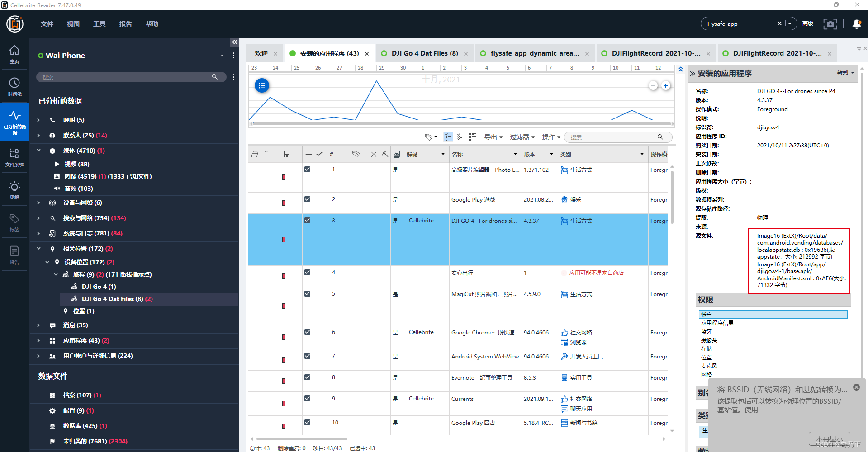The width and height of the screenshot is (868, 452).
Task: Open the tag dropdown icon in table toolbar
Action: click(431, 137)
